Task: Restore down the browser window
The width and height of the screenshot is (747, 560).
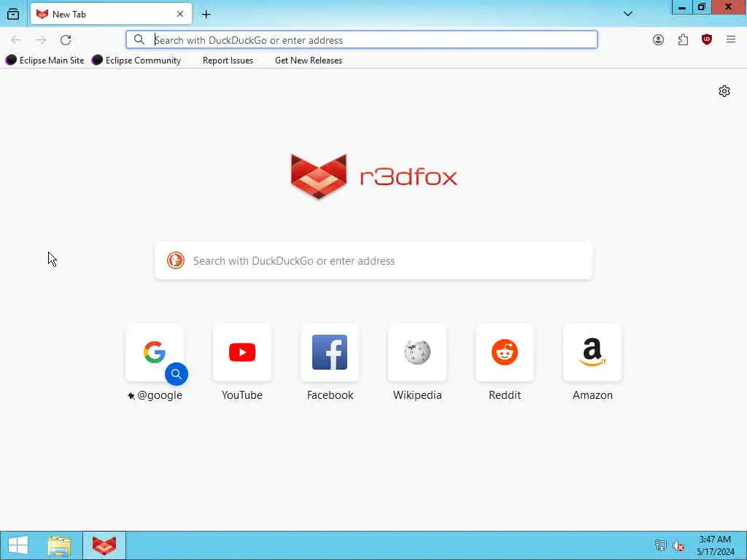Action: 701,7
